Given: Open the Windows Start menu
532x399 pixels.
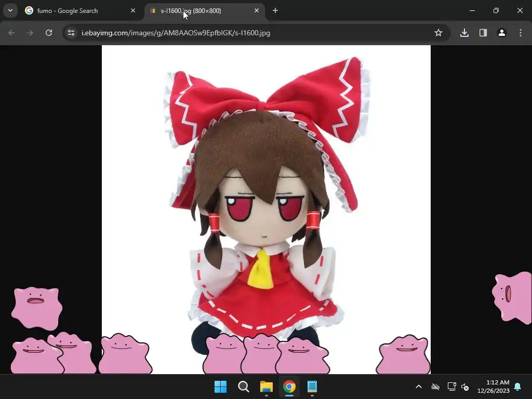Looking at the screenshot, I should tap(220, 387).
